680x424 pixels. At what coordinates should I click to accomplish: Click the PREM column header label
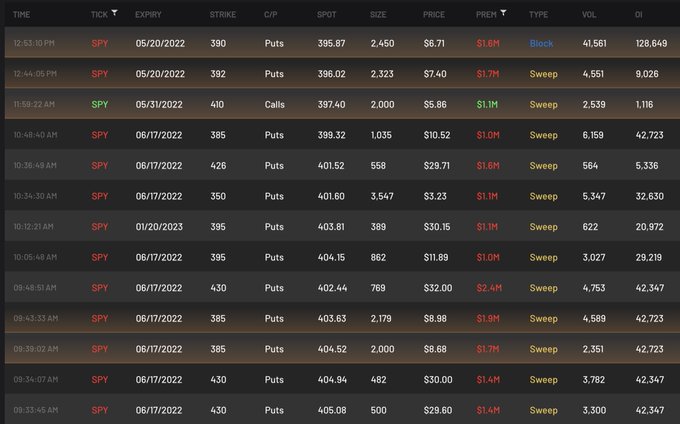pyautogui.click(x=486, y=15)
